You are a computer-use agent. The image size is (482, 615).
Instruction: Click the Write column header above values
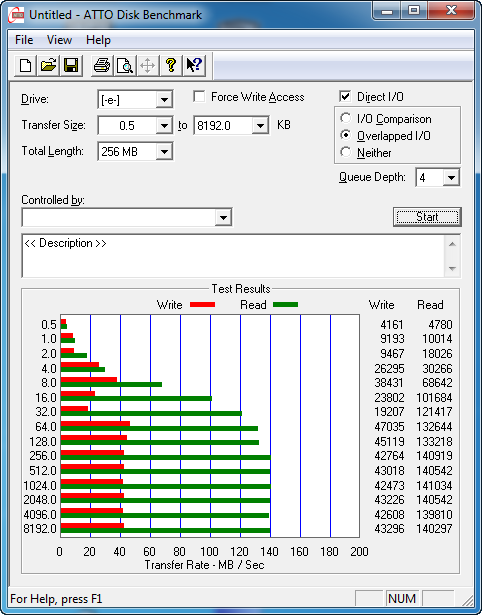[381, 305]
